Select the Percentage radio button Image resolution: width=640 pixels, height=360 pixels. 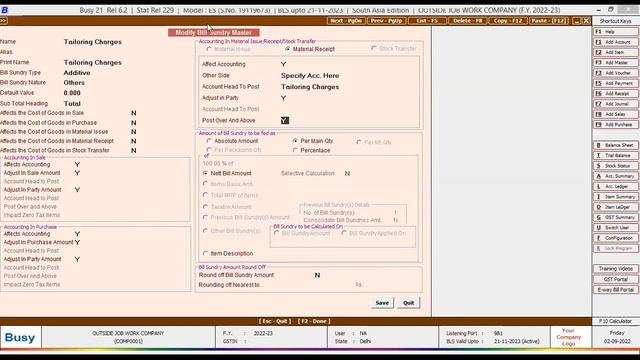pos(295,150)
